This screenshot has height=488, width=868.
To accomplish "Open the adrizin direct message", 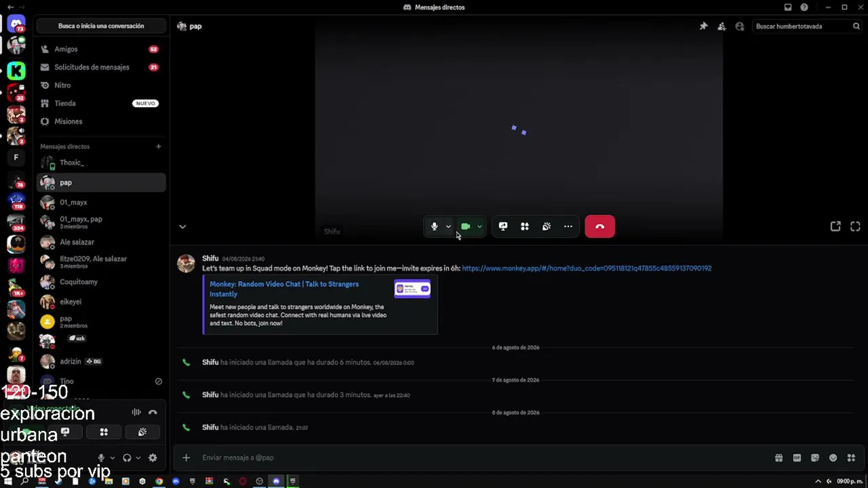I will [101, 361].
